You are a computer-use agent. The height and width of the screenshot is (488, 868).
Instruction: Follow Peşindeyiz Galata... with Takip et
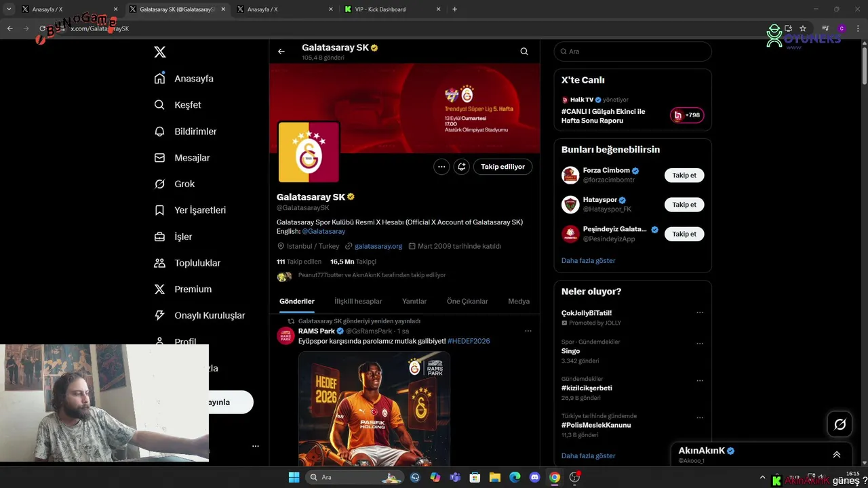[x=684, y=234]
